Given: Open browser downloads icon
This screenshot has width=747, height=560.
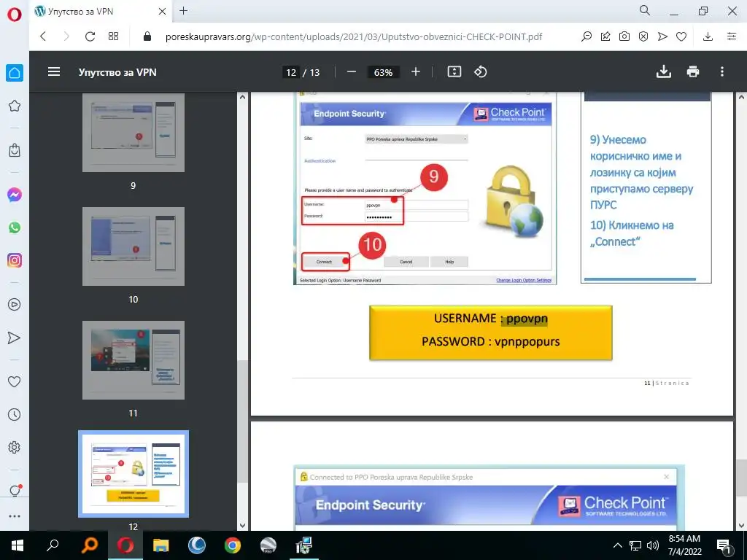Looking at the screenshot, I should point(708,36).
